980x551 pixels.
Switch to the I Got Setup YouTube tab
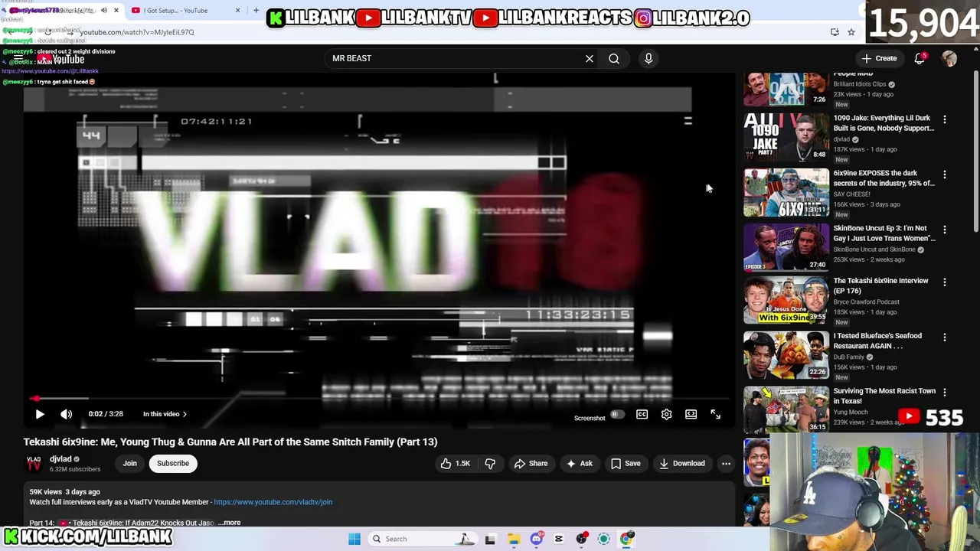click(x=176, y=11)
